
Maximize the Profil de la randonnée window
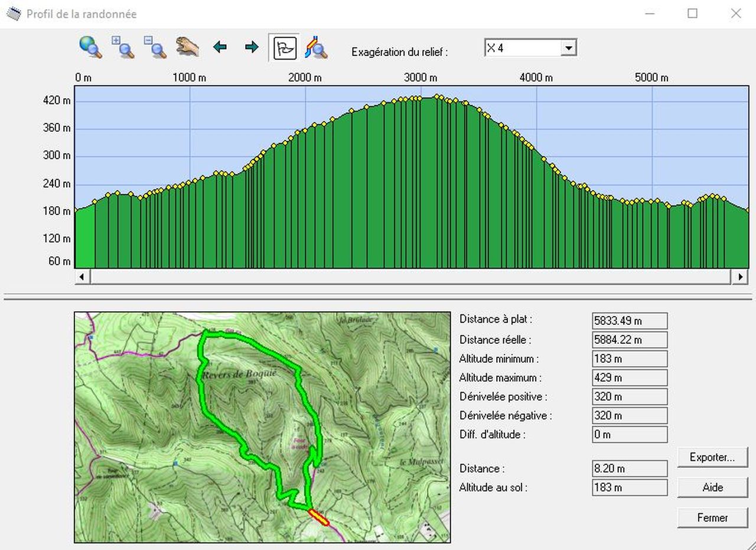(692, 13)
